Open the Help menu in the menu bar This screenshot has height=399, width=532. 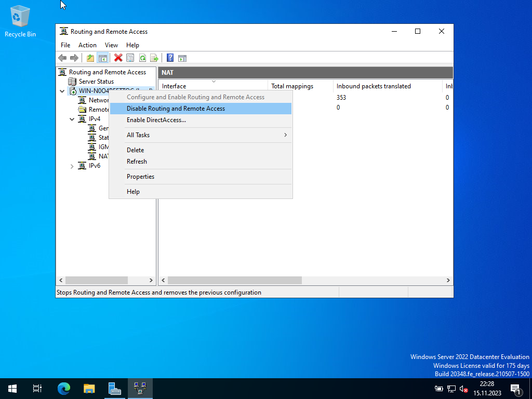(x=132, y=45)
